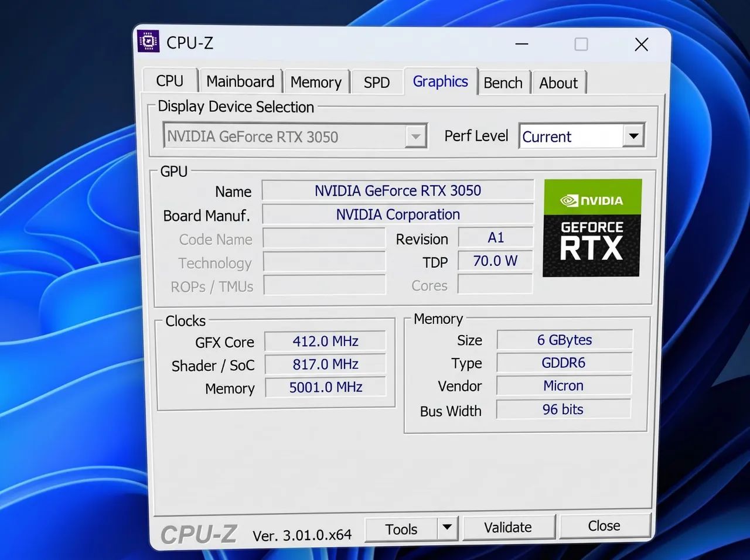Click the CPU-Z app icon in title bar

[148, 42]
